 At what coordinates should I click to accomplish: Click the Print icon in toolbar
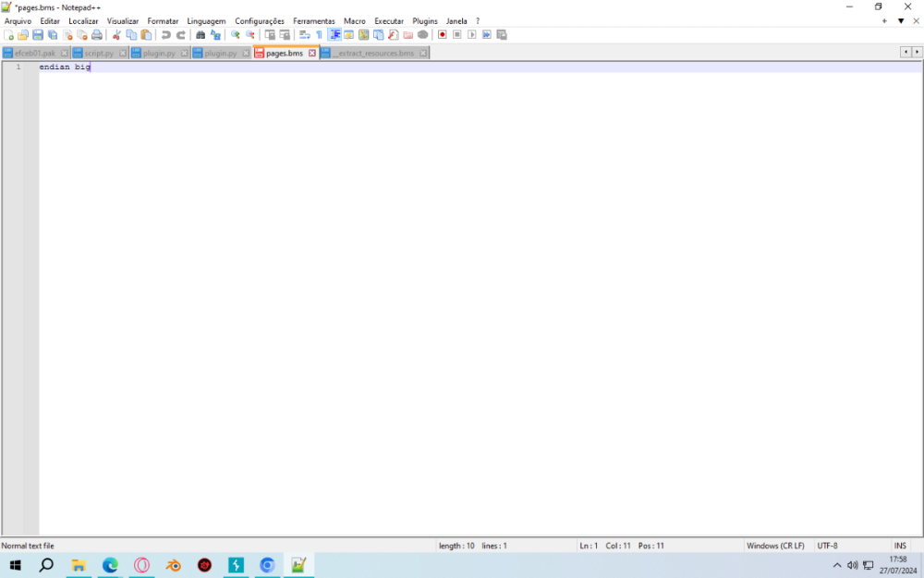(x=97, y=35)
